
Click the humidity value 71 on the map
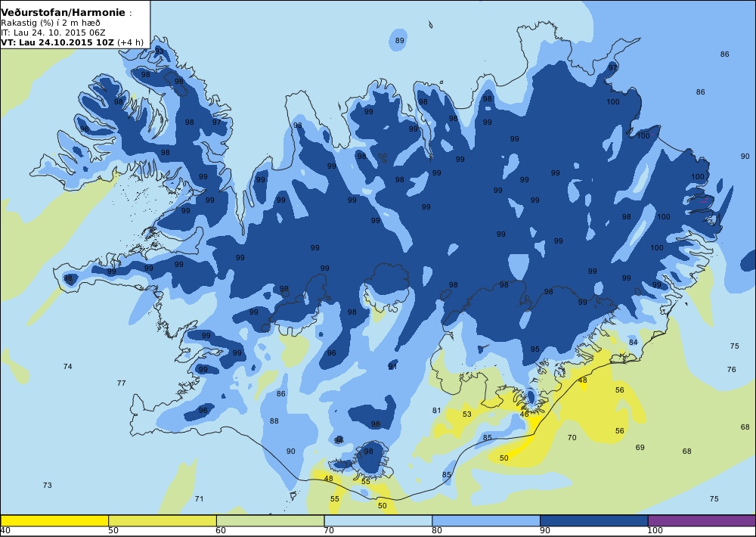point(199,499)
